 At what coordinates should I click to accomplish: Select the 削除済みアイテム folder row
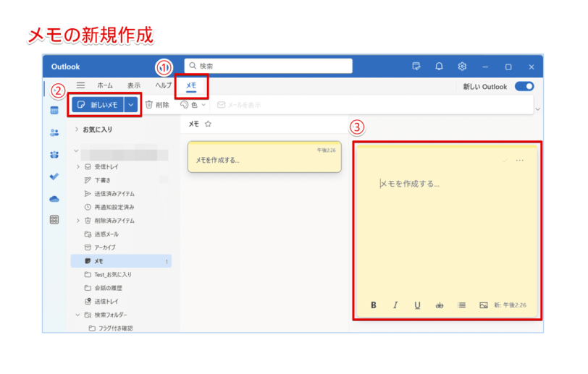click(121, 221)
